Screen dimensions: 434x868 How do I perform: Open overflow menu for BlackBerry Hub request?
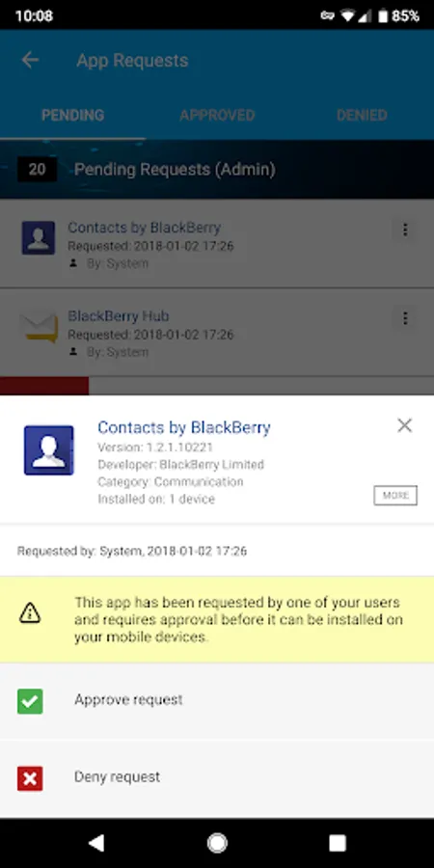pyautogui.click(x=405, y=318)
